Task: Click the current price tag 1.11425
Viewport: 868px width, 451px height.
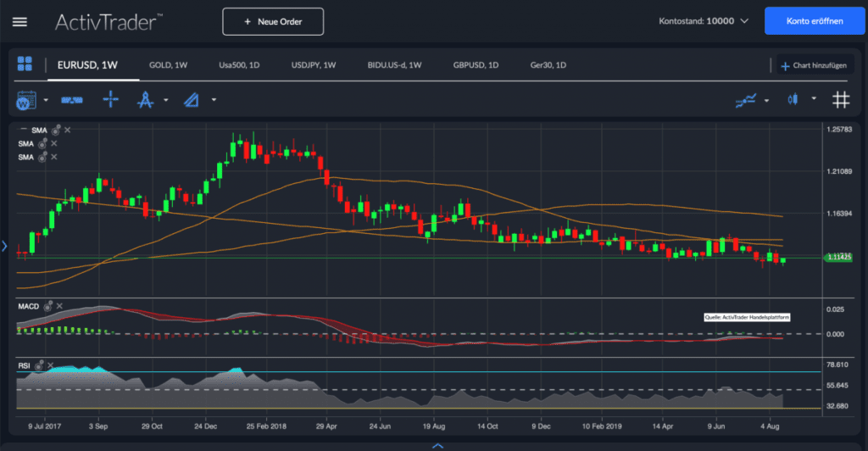Action: [x=838, y=258]
